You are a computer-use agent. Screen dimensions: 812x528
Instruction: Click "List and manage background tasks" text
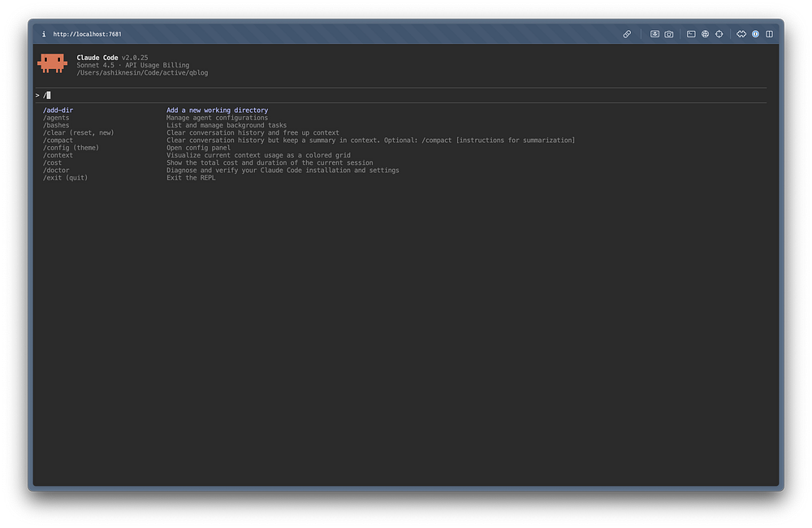[x=227, y=125]
